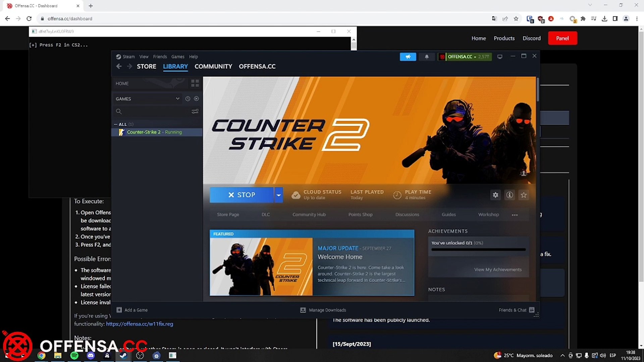The width and height of the screenshot is (644, 362).
Task: Collapse the ALL games list
Action: click(115, 124)
